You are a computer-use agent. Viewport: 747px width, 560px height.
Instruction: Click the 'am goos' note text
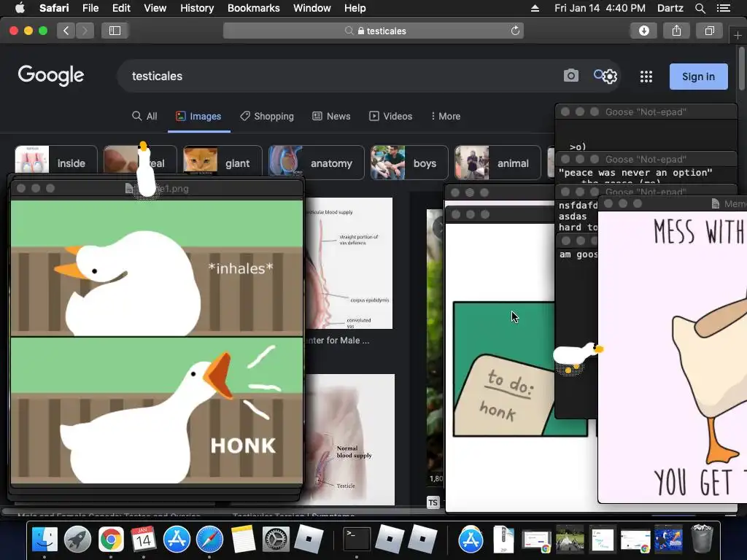pyautogui.click(x=578, y=254)
